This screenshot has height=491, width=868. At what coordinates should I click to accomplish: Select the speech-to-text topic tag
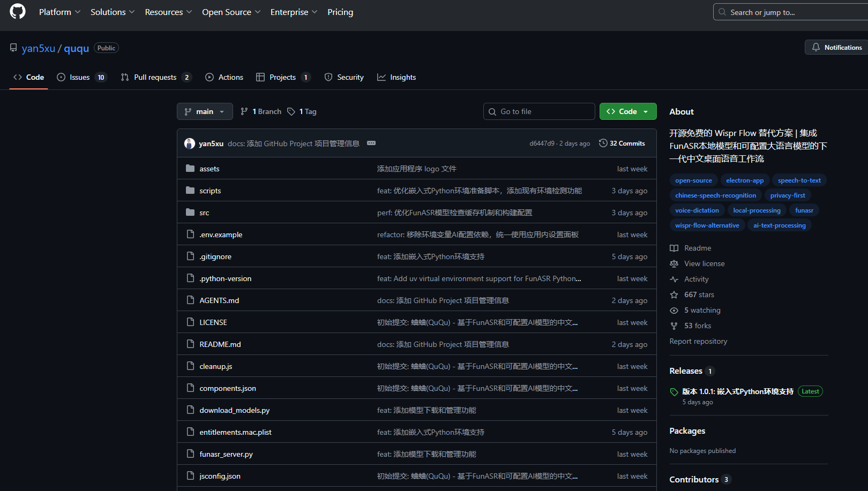pos(799,180)
